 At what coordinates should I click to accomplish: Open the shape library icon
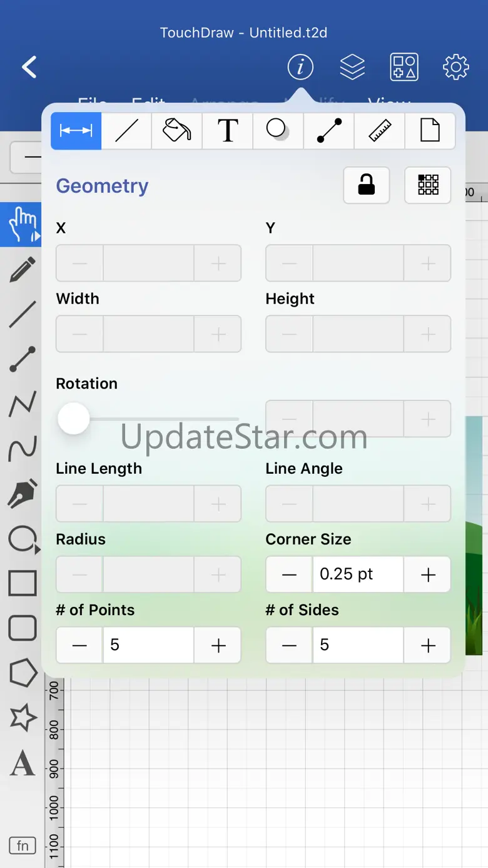point(404,67)
